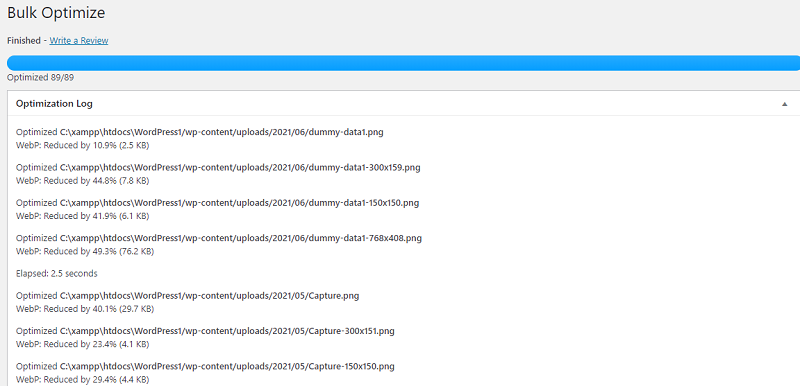This screenshot has height=386, width=800.
Task: Click the Finished status text
Action: pos(23,41)
